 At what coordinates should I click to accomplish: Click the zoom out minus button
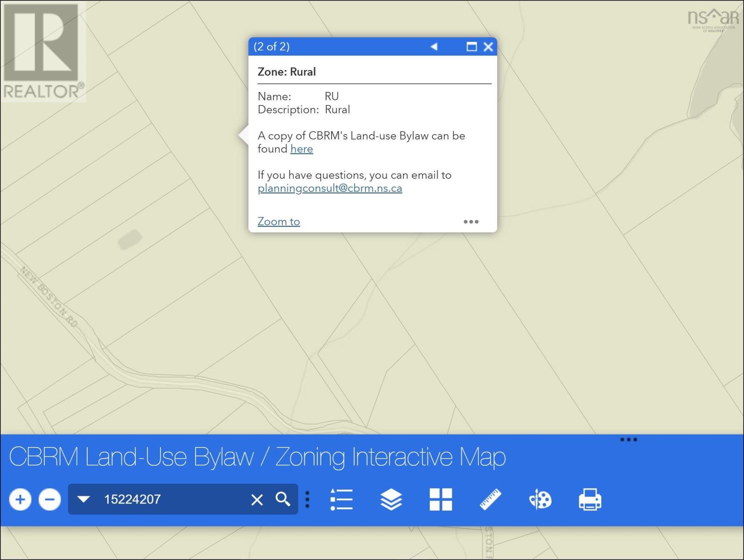pos(49,500)
